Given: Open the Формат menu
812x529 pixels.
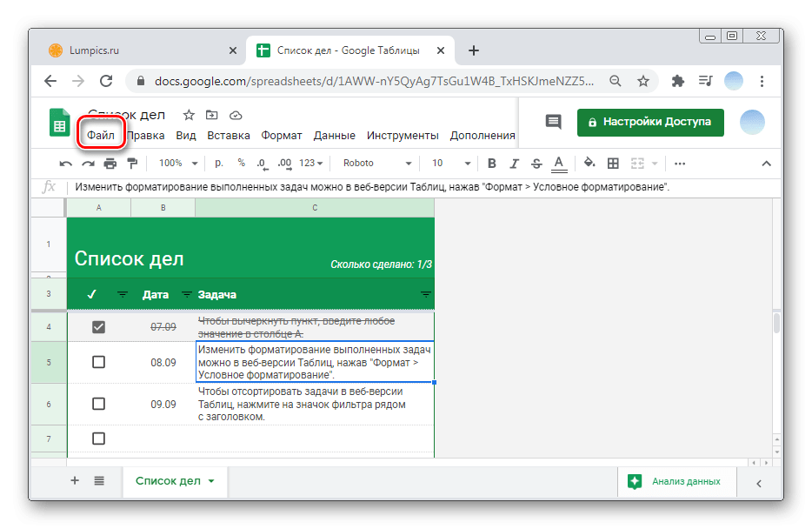Looking at the screenshot, I should point(281,135).
